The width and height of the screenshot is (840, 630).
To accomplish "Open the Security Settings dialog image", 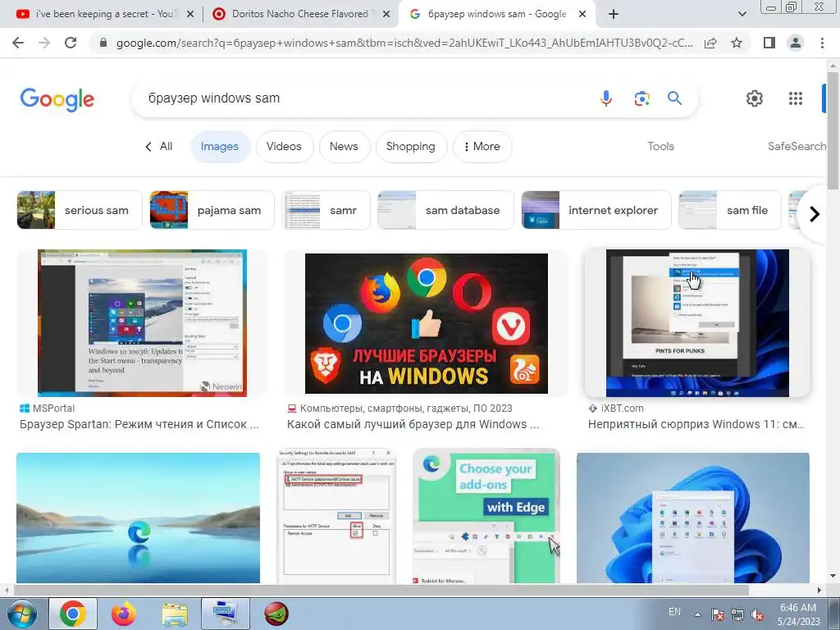I will click(336, 516).
